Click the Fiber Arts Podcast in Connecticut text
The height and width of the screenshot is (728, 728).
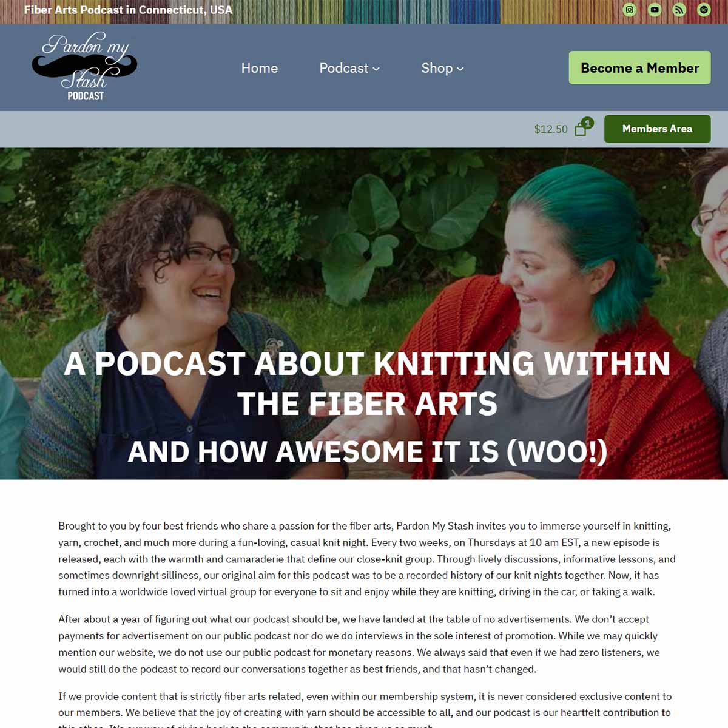click(x=128, y=10)
